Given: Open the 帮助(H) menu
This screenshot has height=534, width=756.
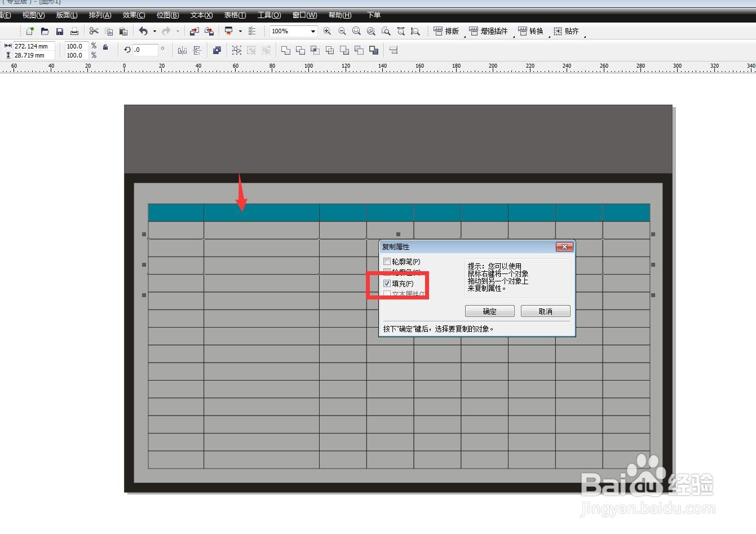Looking at the screenshot, I should click(340, 15).
